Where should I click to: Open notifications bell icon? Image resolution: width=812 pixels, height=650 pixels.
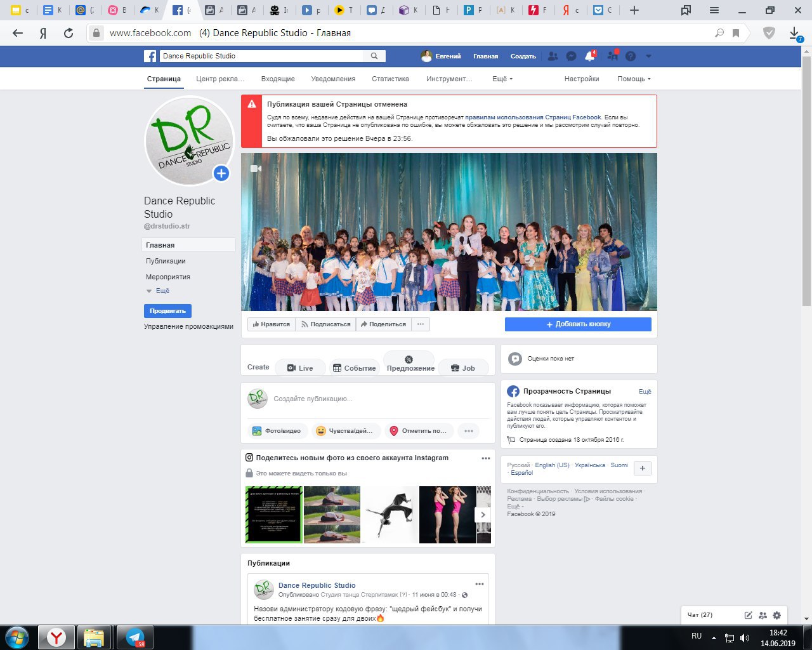tap(589, 56)
